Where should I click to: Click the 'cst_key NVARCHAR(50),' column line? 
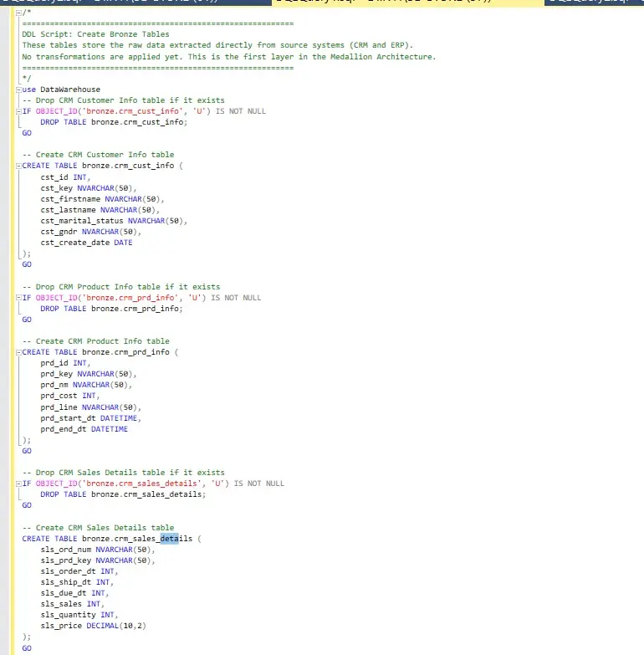(x=89, y=188)
